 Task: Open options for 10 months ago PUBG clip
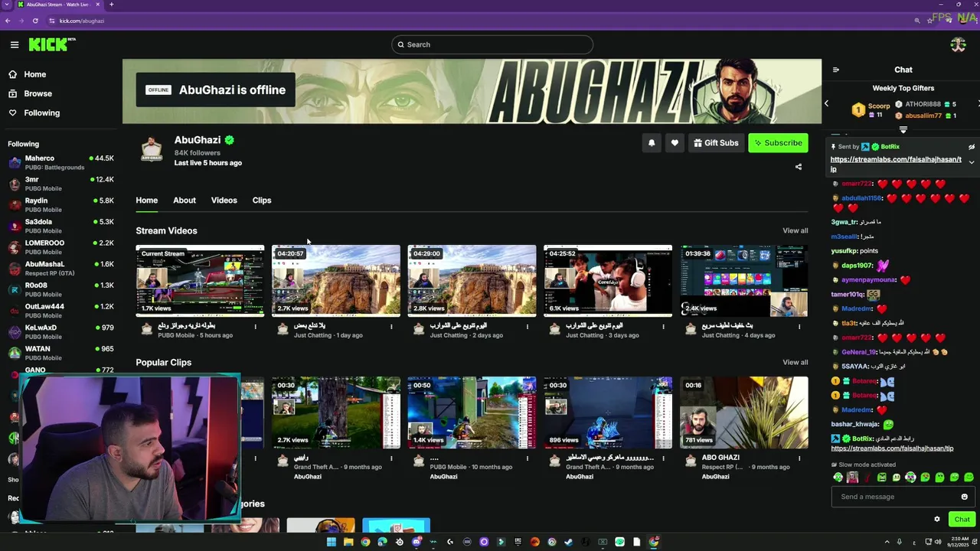click(527, 458)
